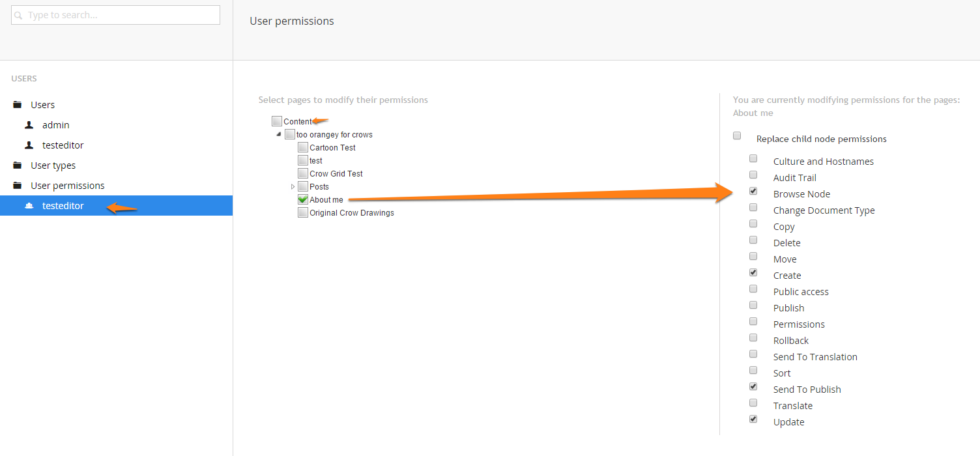Select Original Crow Drawings page

click(x=303, y=212)
